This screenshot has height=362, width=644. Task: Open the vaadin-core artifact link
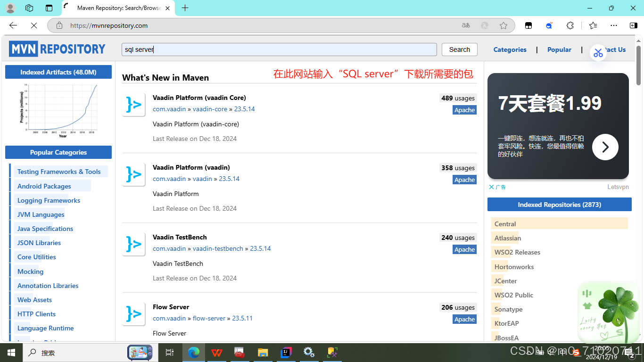pos(210,109)
